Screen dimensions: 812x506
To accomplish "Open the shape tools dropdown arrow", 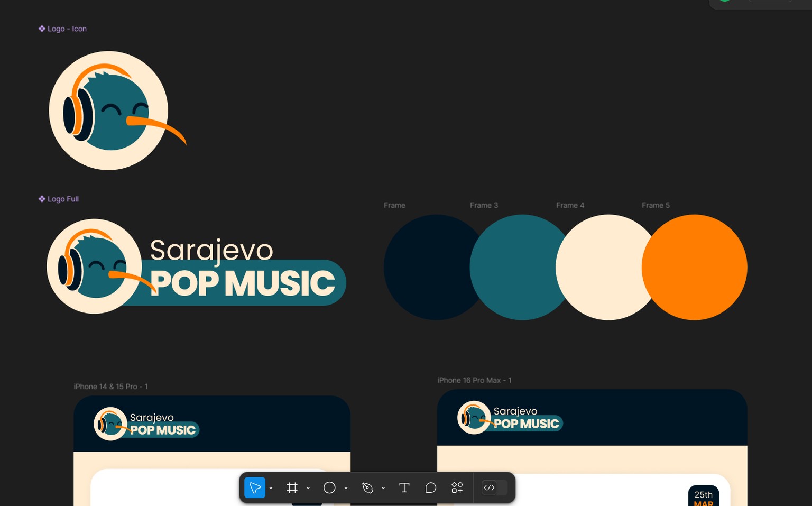I will click(x=346, y=488).
